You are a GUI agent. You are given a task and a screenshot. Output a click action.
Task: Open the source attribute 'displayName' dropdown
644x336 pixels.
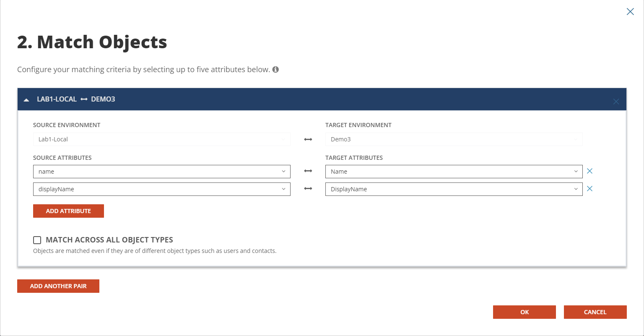pos(161,189)
